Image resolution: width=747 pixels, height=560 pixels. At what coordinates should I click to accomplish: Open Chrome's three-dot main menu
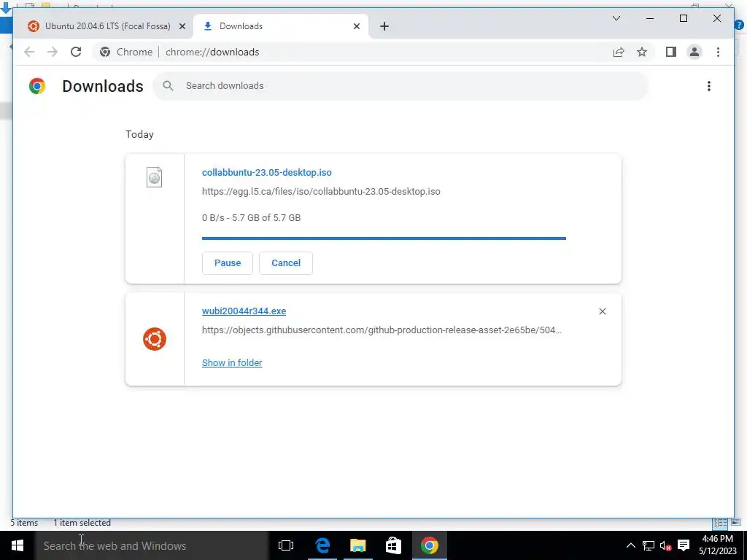(718, 52)
